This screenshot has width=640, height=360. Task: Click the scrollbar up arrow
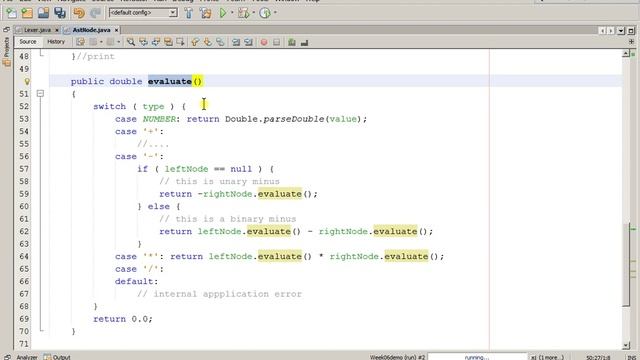pos(626,53)
